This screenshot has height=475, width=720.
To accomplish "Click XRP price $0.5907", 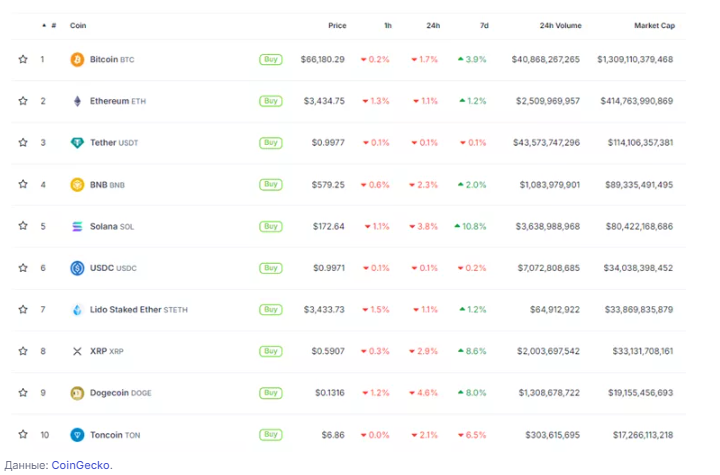I will 328,351.
